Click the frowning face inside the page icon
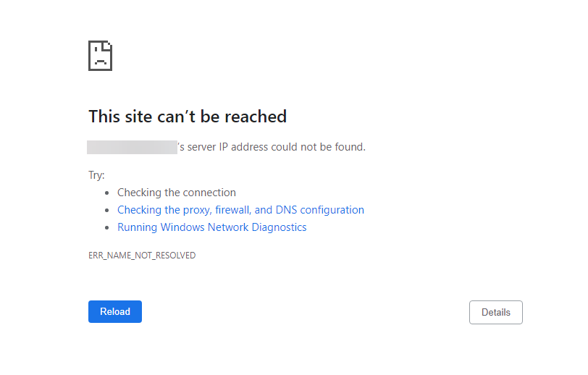The height and width of the screenshot is (375, 588). click(x=100, y=60)
